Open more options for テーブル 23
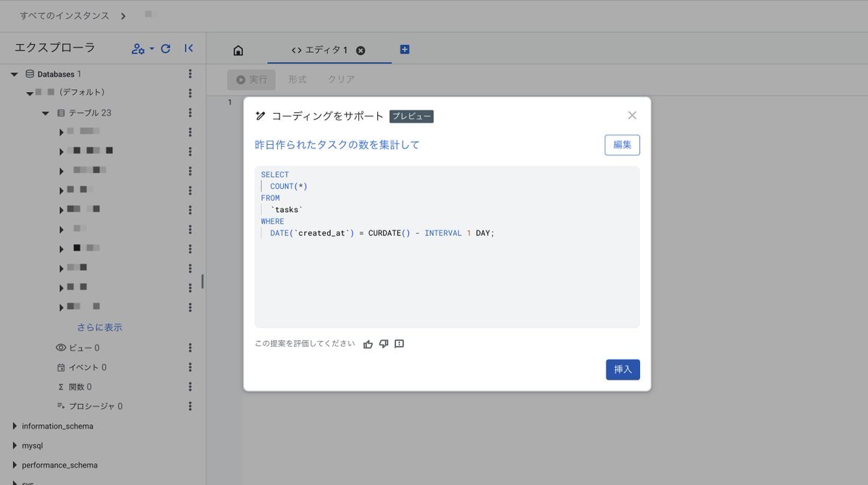The width and height of the screenshot is (868, 485). [190, 112]
